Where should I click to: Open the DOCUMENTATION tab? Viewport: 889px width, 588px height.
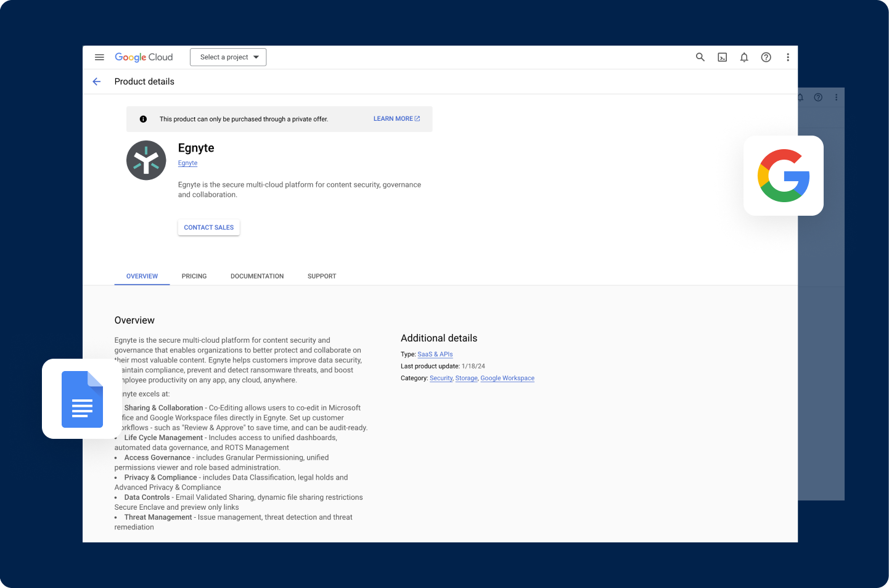pyautogui.click(x=257, y=276)
